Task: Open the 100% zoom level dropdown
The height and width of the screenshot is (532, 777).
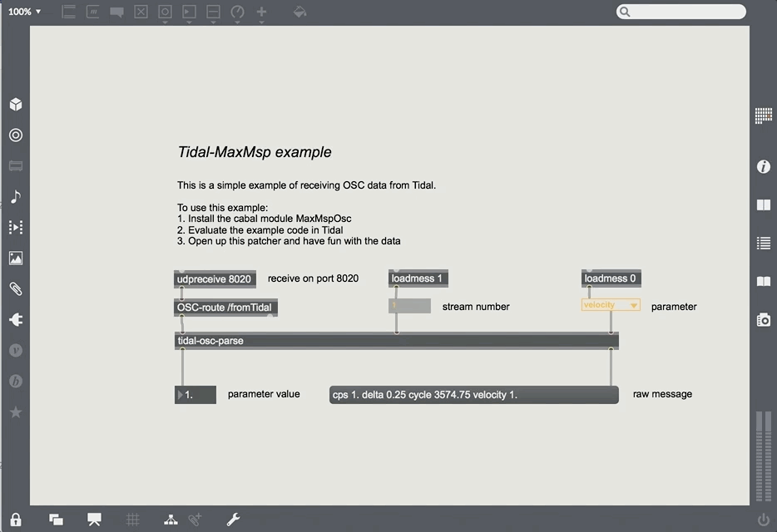Action: 24,12
